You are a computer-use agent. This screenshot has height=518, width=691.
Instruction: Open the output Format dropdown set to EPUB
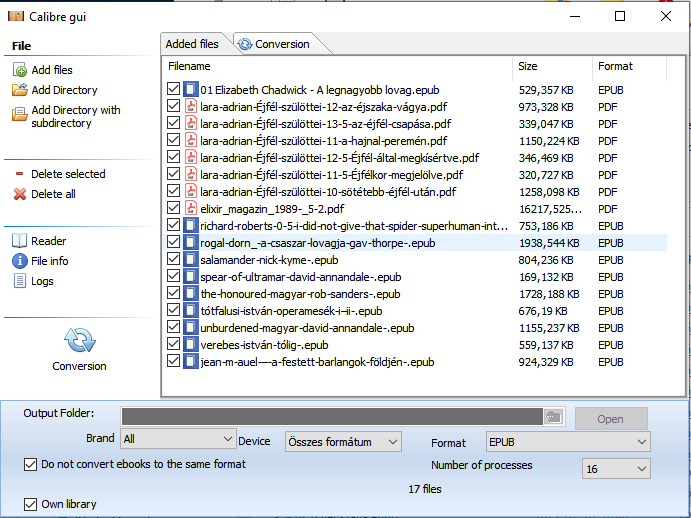pyautogui.click(x=568, y=442)
